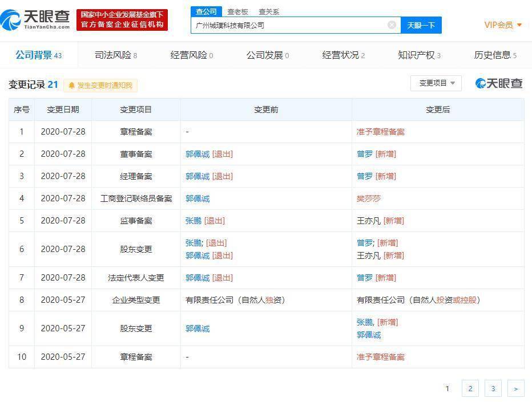The image size is (532, 402).
Task: Click 发生变更时通知我 notification button
Action: [100, 86]
